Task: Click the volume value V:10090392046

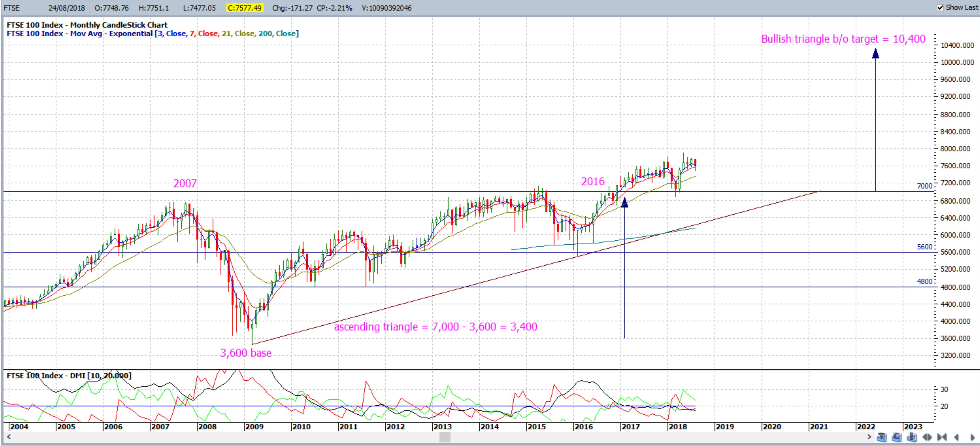Action: [387, 8]
